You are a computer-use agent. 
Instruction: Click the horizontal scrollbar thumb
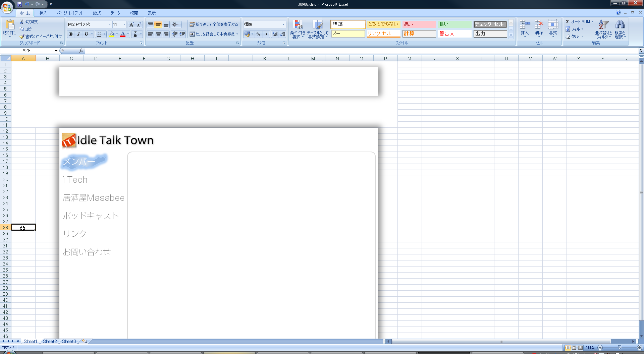pos(501,342)
